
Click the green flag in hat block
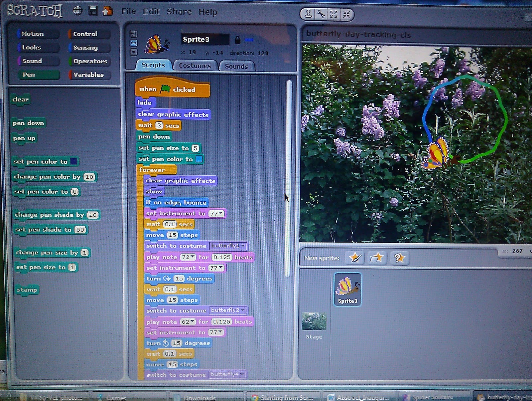(165, 89)
